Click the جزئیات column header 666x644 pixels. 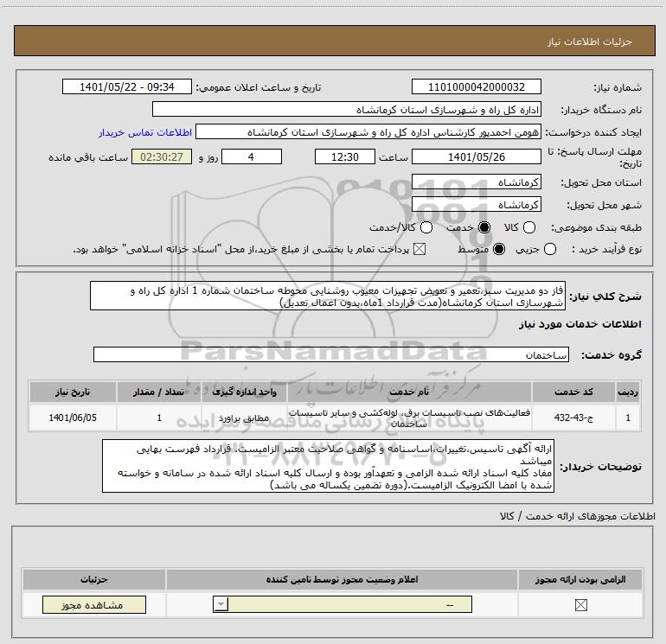(94, 579)
